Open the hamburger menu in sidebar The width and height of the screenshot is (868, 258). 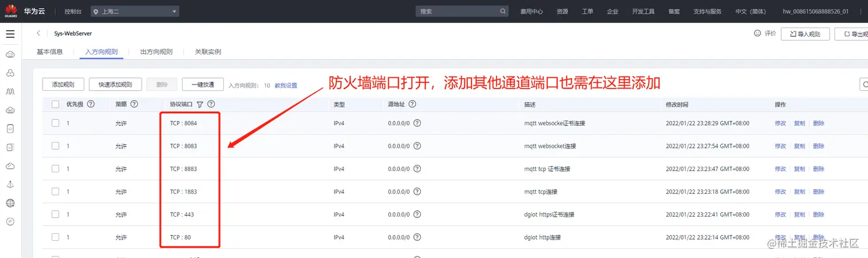[x=10, y=34]
